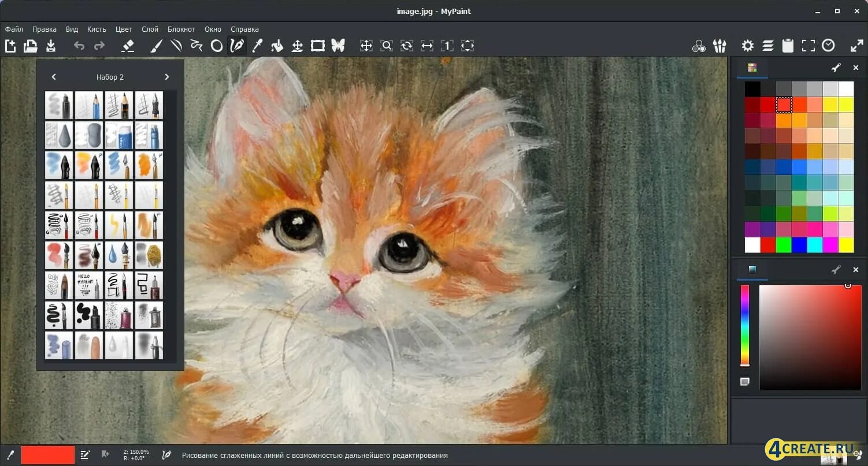
Task: Click the Save file icon
Action: [51, 46]
